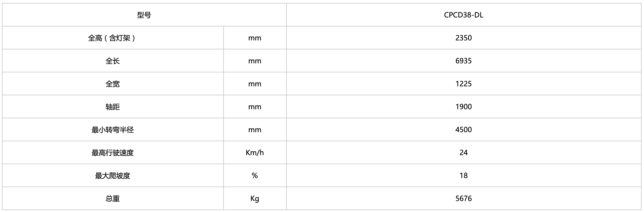This screenshot has width=644, height=212.
Task: Select the 24 speed value
Action: click(x=463, y=153)
